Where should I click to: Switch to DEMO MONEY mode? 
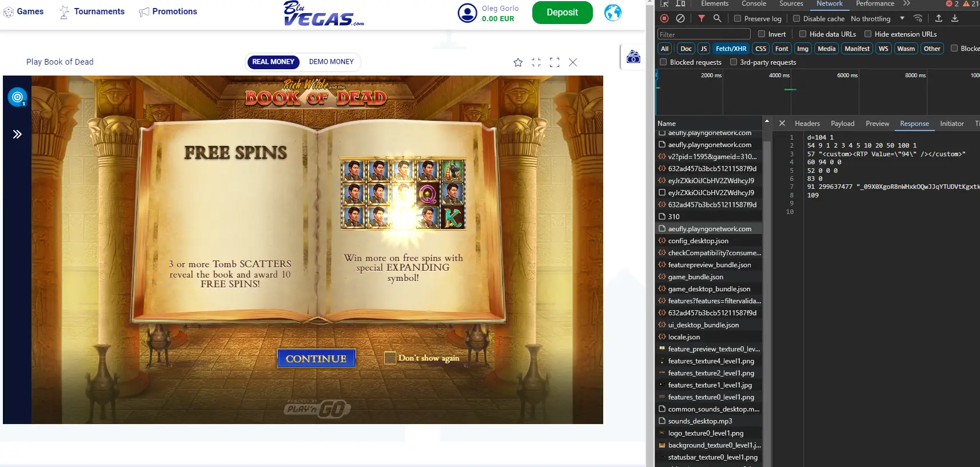(332, 62)
